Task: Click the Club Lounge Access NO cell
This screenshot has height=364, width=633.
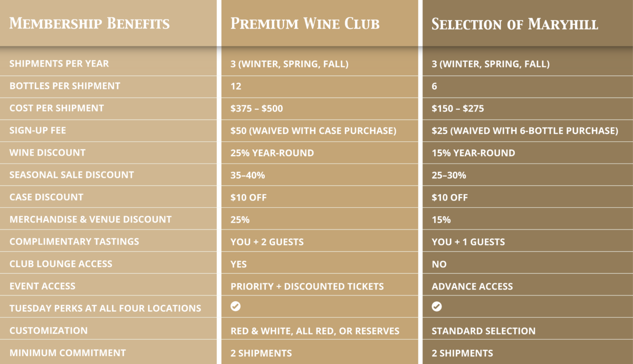Action: click(x=439, y=264)
